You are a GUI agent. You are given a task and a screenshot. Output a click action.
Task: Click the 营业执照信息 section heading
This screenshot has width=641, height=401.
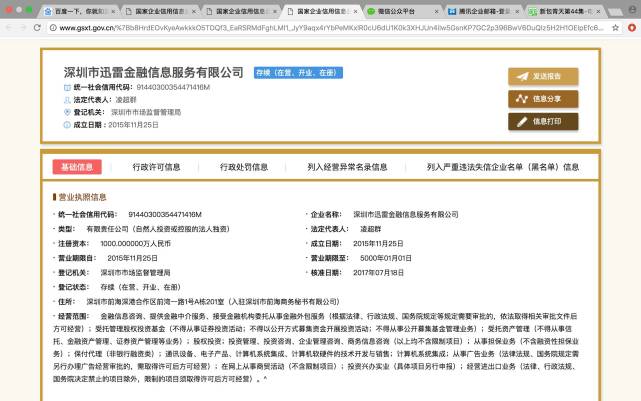[82, 197]
